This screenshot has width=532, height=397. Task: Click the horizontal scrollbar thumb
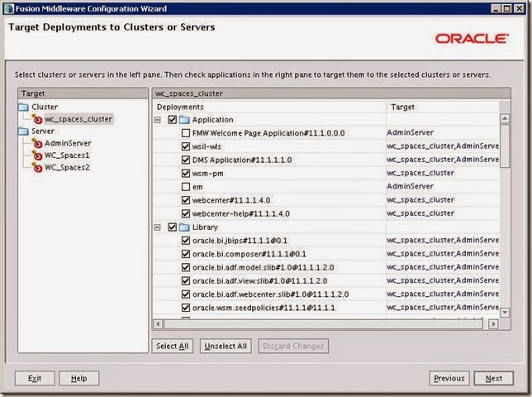pyautogui.click(x=323, y=324)
